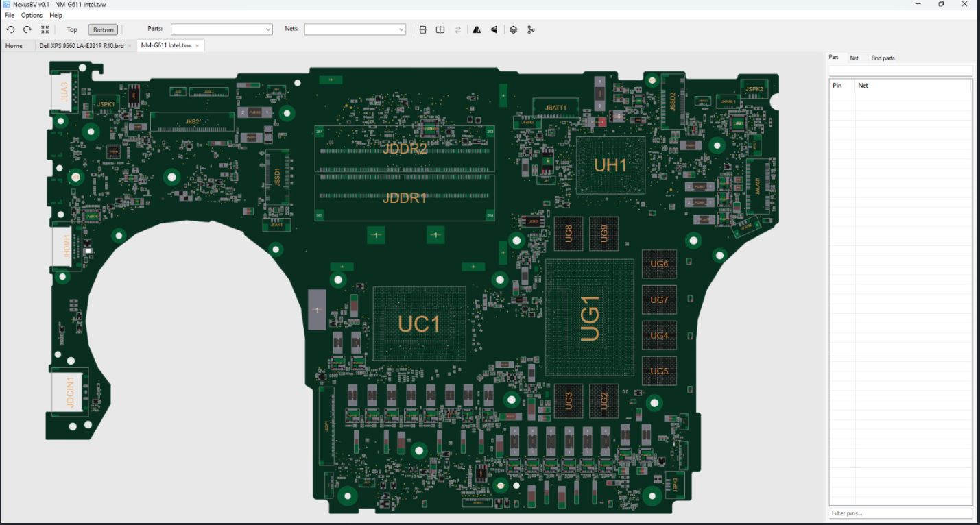The image size is (980, 525).
Task: Select the JSPK1 speaker connector
Action: [x=106, y=104]
